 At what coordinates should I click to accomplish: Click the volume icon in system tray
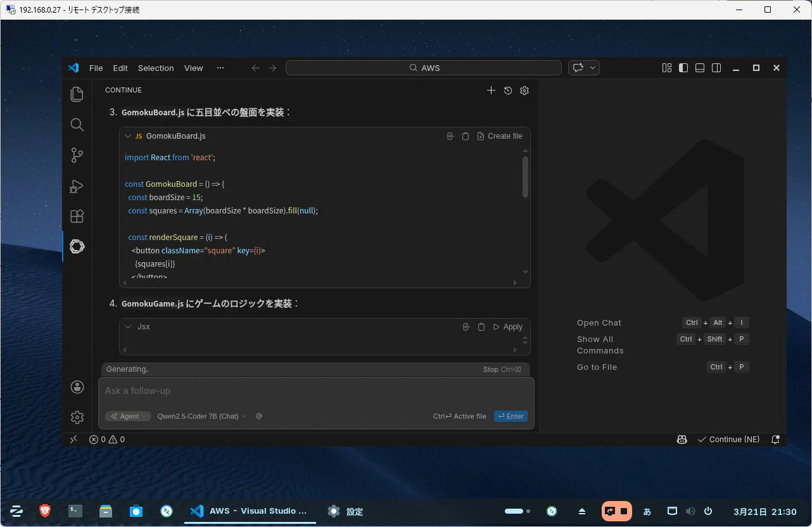click(x=690, y=511)
